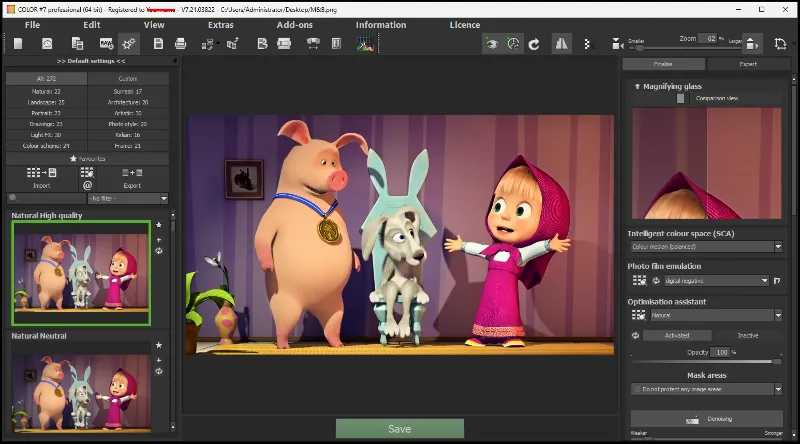Click the printer icon
The height and width of the screenshot is (444, 800).
(181, 44)
